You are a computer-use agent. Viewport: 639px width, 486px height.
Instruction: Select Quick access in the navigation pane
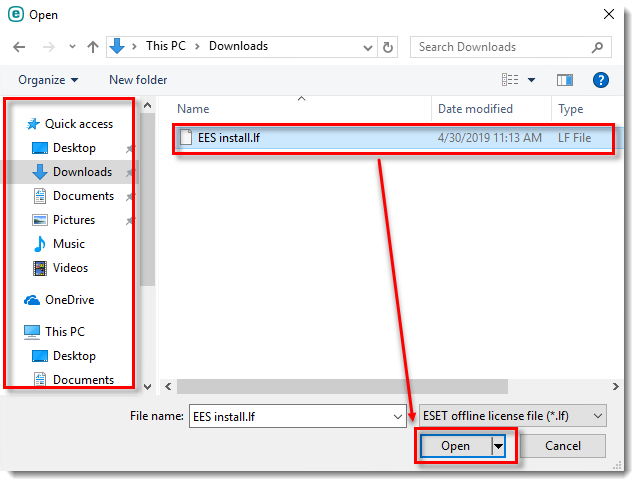[x=79, y=124]
